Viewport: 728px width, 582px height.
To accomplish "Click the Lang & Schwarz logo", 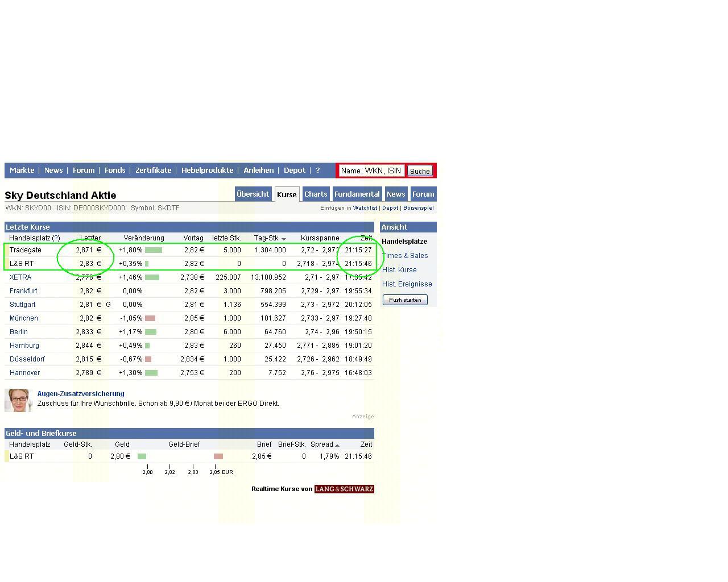I will coord(344,489).
